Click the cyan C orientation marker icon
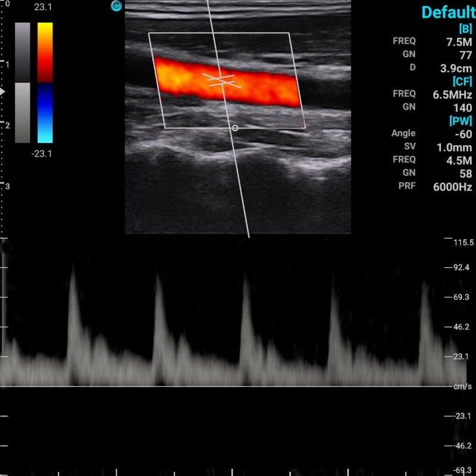Viewport: 476px width, 476px height. tap(115, 6)
